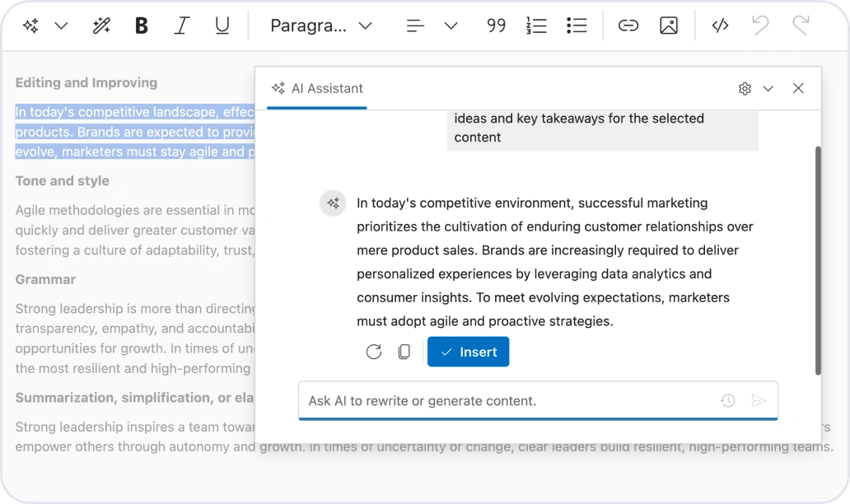850x504 pixels.
Task: Toggle italic formatting
Action: (x=181, y=26)
